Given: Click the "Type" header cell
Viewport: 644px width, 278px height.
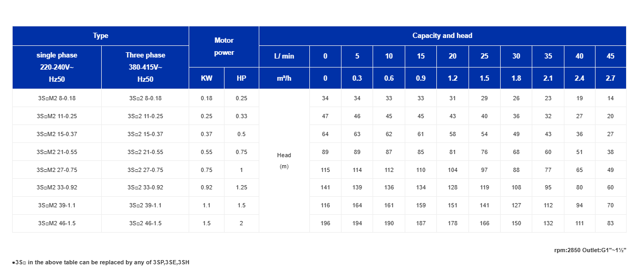Looking at the screenshot, I should (x=100, y=36).
